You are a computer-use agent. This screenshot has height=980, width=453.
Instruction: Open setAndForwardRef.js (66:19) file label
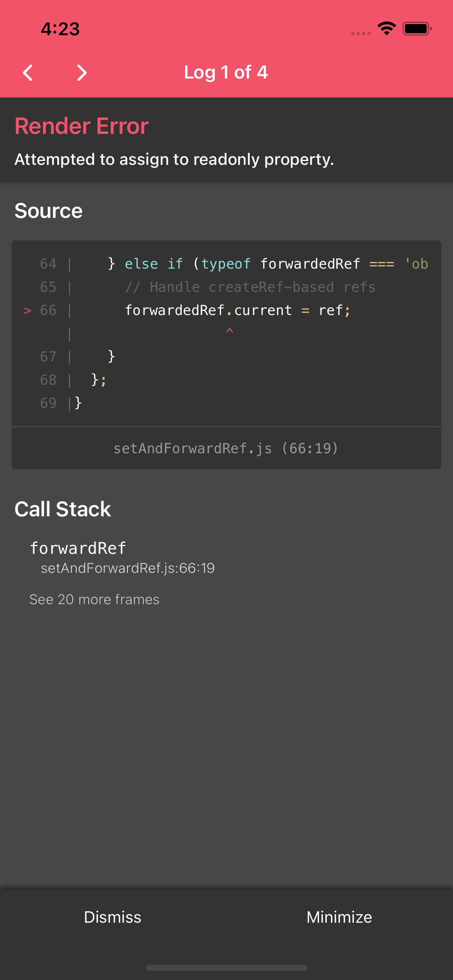point(226,448)
